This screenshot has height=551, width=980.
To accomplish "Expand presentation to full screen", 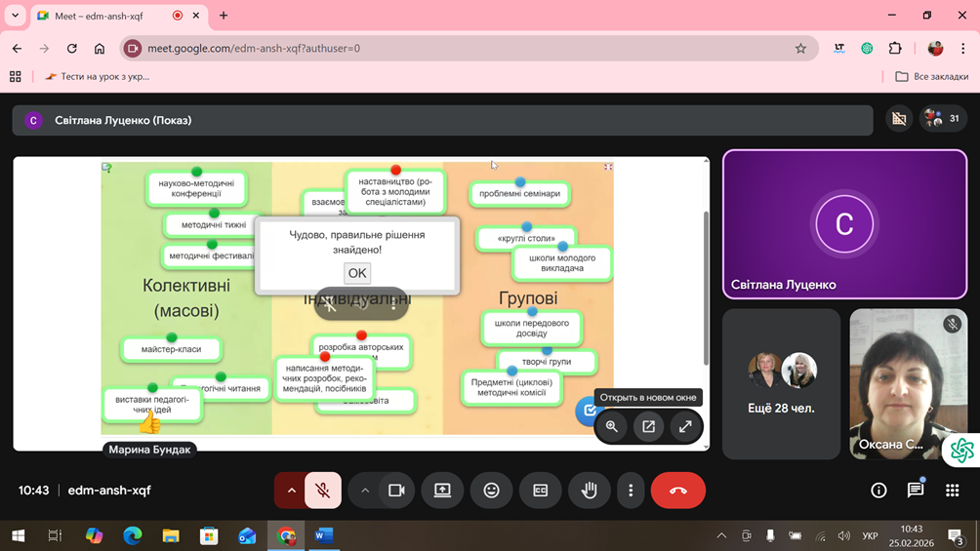I will pyautogui.click(x=685, y=426).
